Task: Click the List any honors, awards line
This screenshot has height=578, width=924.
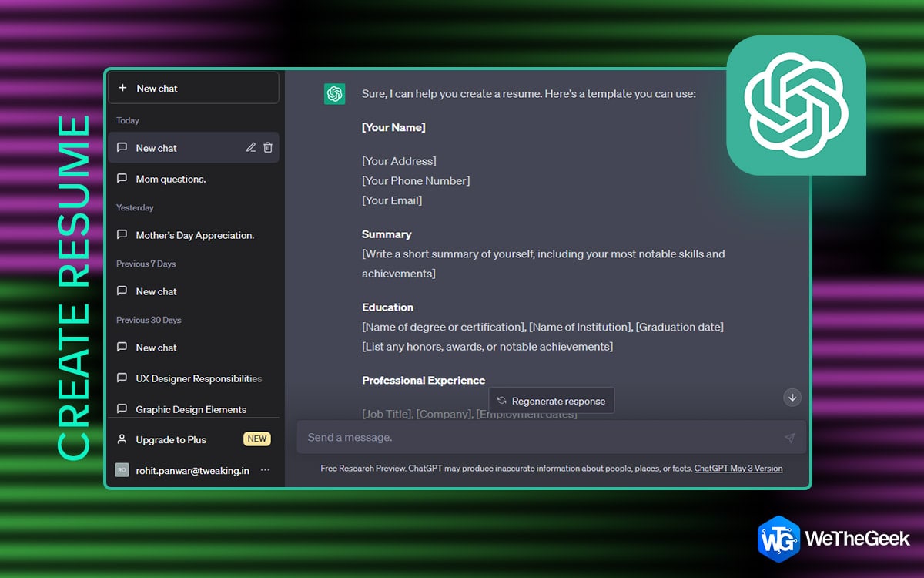Action: tap(487, 347)
